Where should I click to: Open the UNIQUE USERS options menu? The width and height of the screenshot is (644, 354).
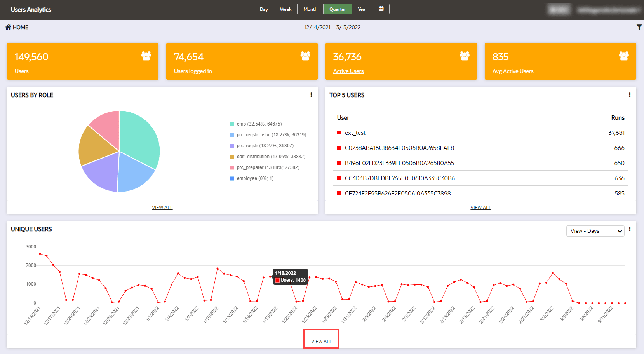(630, 229)
